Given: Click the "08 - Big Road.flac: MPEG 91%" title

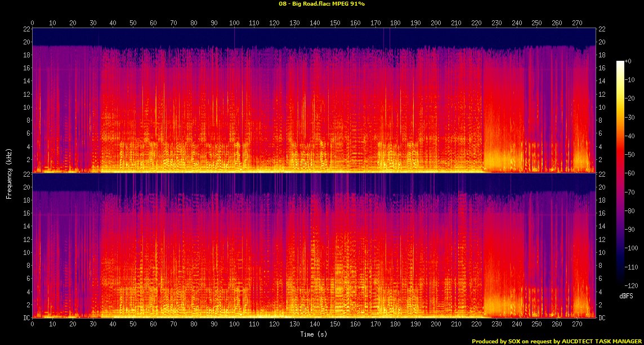Looking at the screenshot, I should pyautogui.click(x=321, y=3).
